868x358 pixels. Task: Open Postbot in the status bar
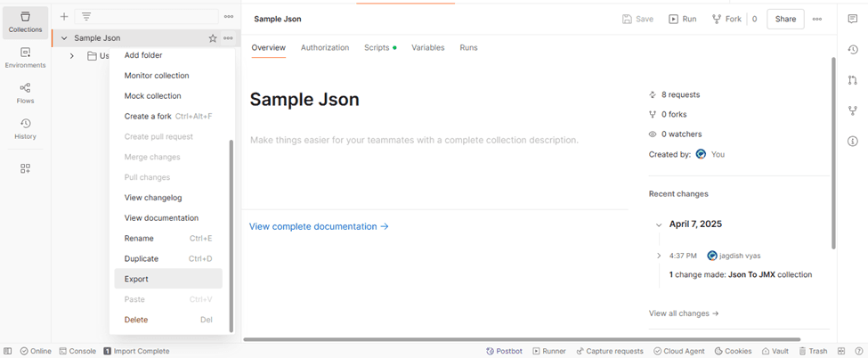point(504,352)
